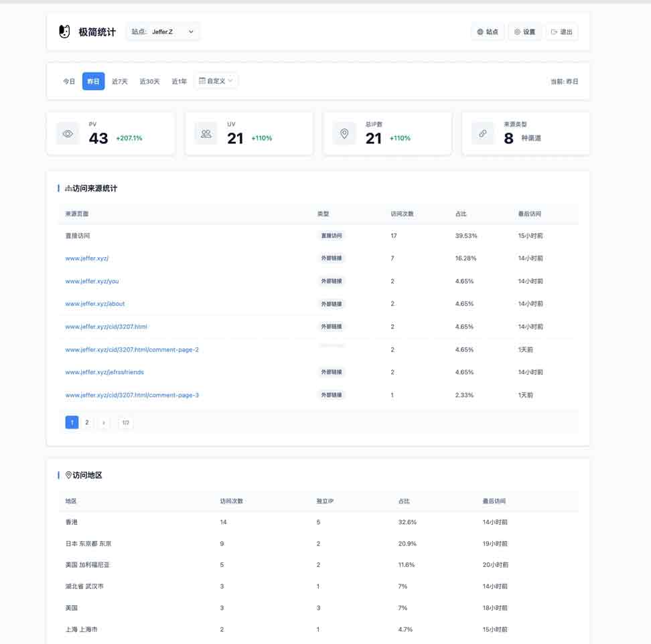Click the 地区 column header
Screen dimensions: 651x644
(71, 501)
